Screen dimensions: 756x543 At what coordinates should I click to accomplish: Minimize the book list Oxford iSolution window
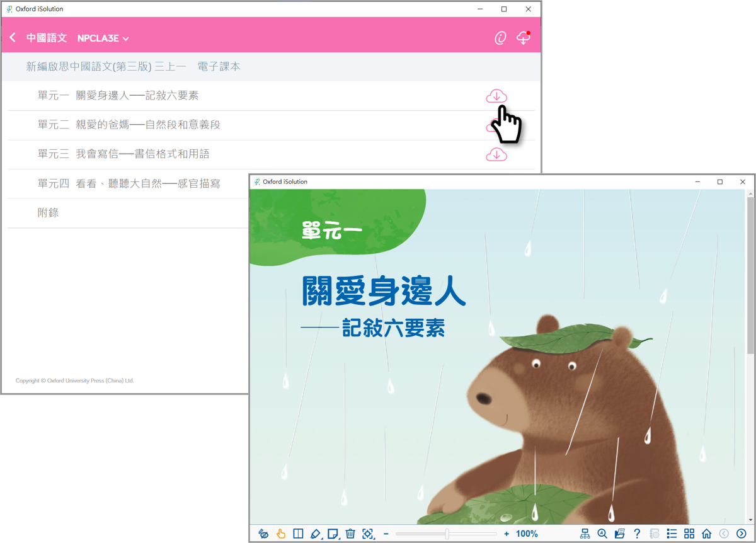click(x=481, y=9)
